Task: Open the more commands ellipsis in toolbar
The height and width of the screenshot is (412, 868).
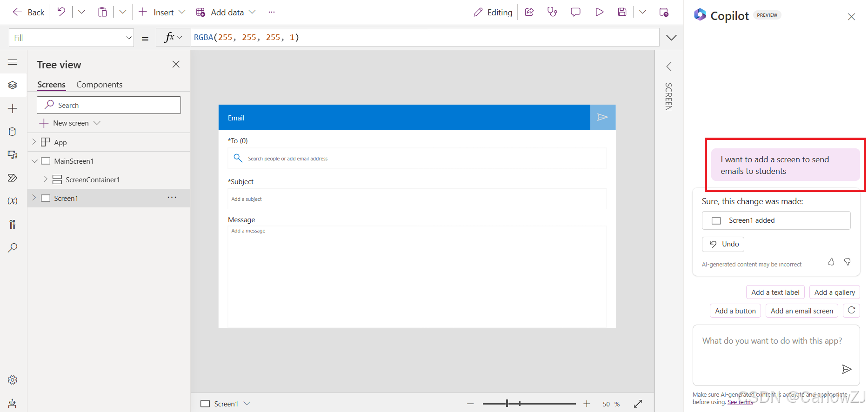Action: 272,12
